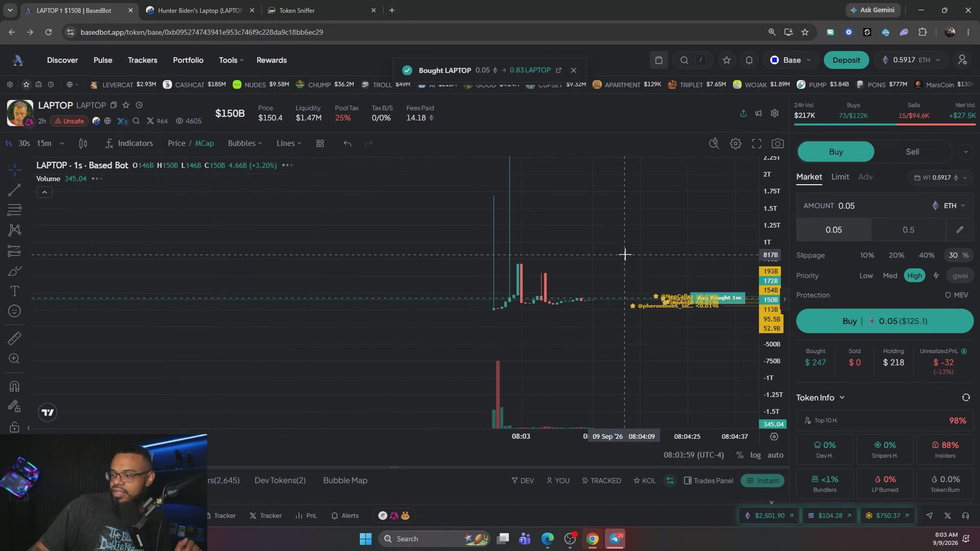Open the Bubbles dropdown

[x=244, y=143]
